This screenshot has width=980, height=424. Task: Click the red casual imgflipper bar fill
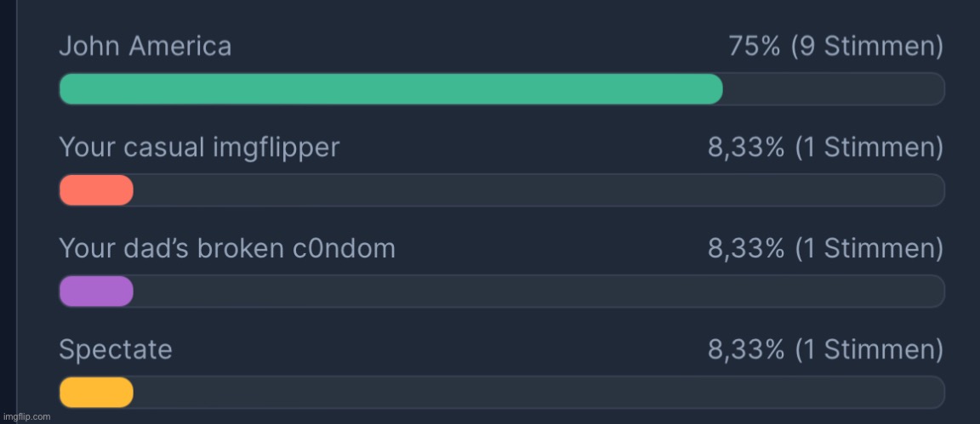pyautogui.click(x=96, y=190)
